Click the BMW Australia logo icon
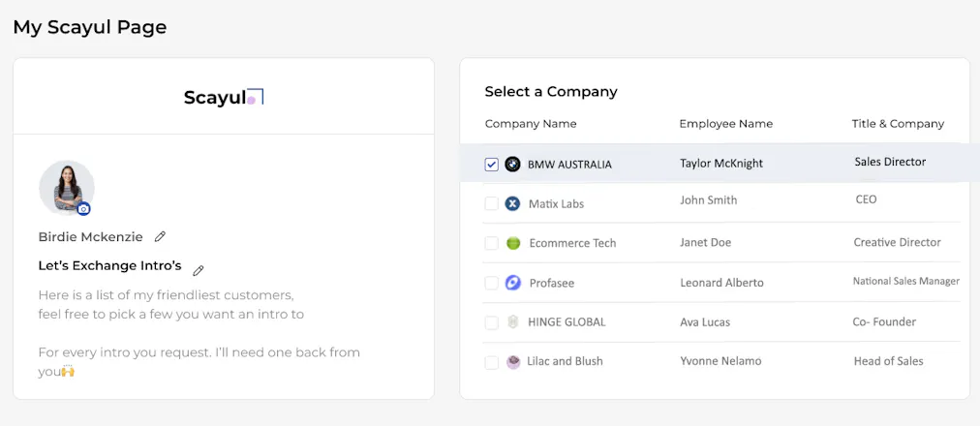The width and height of the screenshot is (980, 426). click(512, 165)
